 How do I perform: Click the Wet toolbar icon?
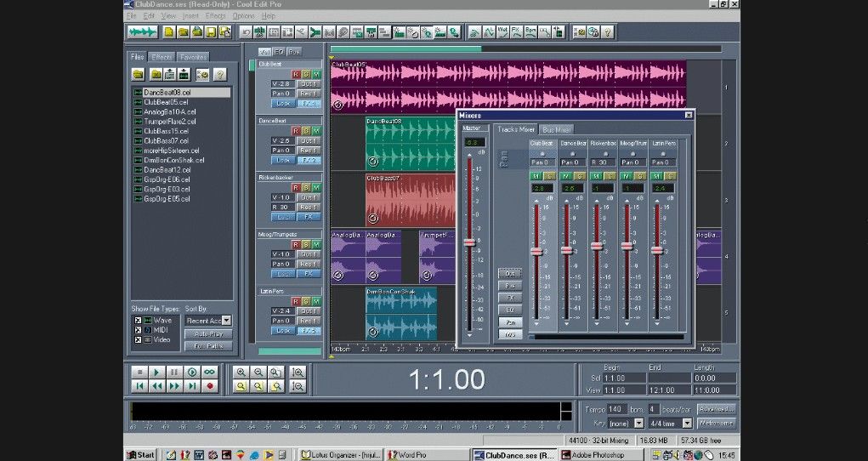click(x=502, y=32)
